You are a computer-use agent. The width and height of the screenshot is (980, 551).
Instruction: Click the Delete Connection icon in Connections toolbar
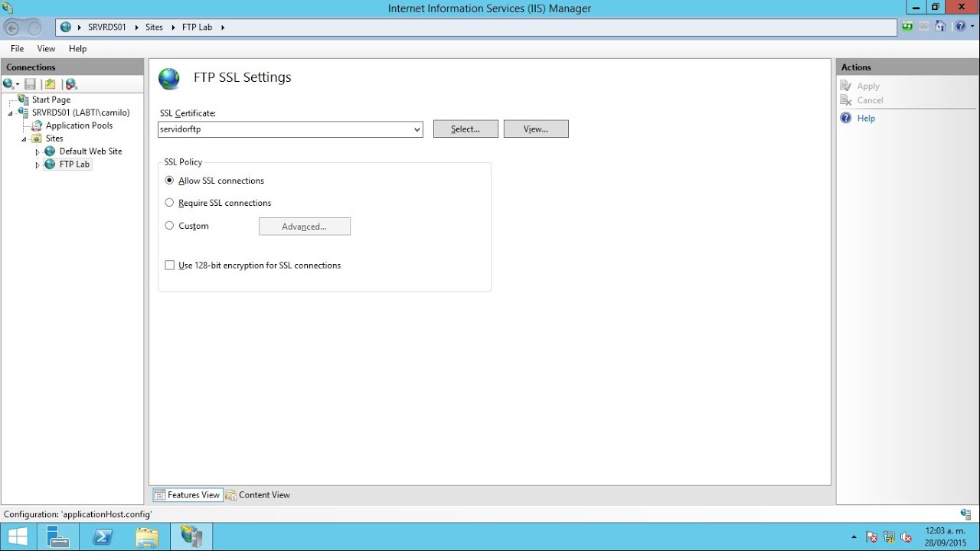pyautogui.click(x=71, y=84)
